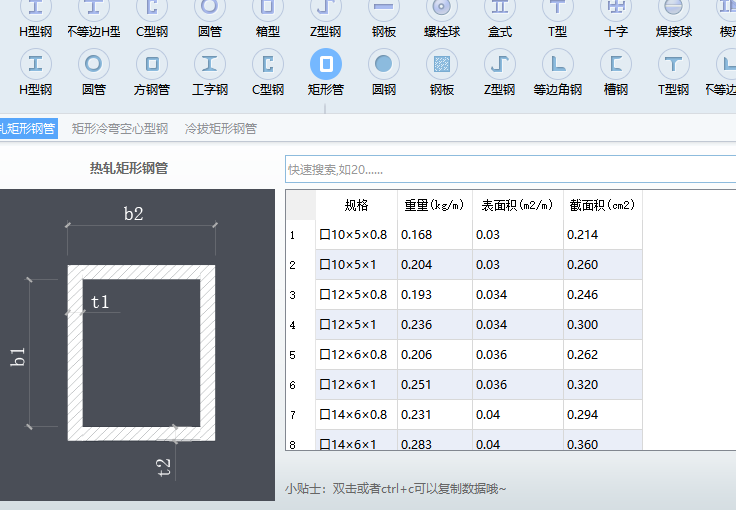The width and height of the screenshot is (736, 510).
Task: Open the 等边角钢 equal angle icon
Action: [558, 64]
